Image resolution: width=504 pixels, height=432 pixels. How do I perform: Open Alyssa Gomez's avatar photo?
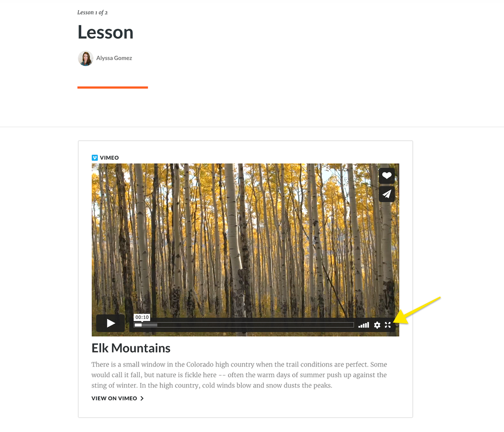point(85,58)
